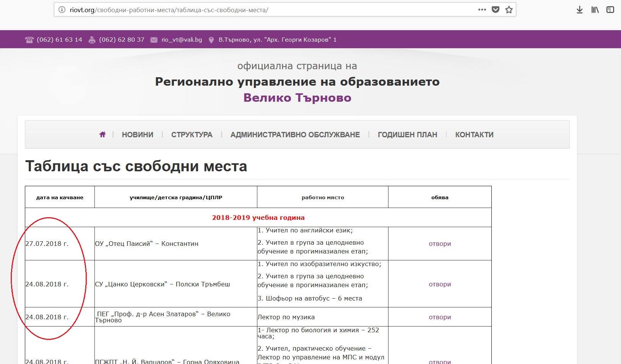
Task: Open the СТРУКТУРА menu item
Action: point(192,135)
